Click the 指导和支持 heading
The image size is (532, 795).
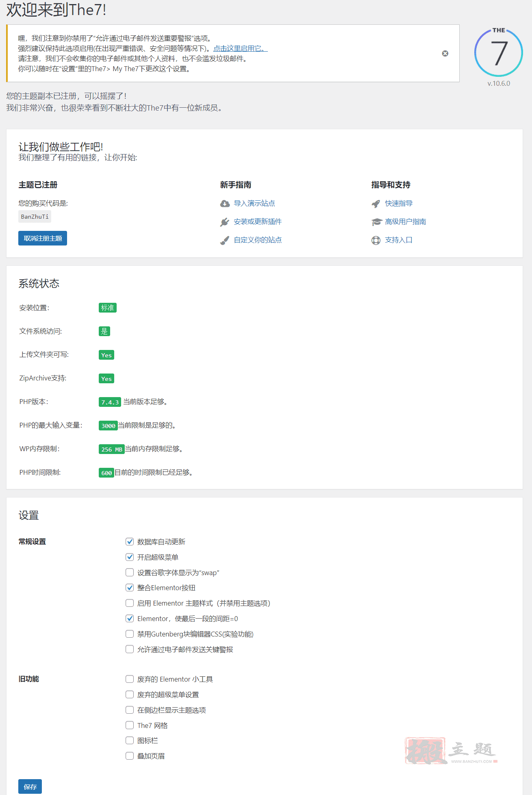[391, 185]
